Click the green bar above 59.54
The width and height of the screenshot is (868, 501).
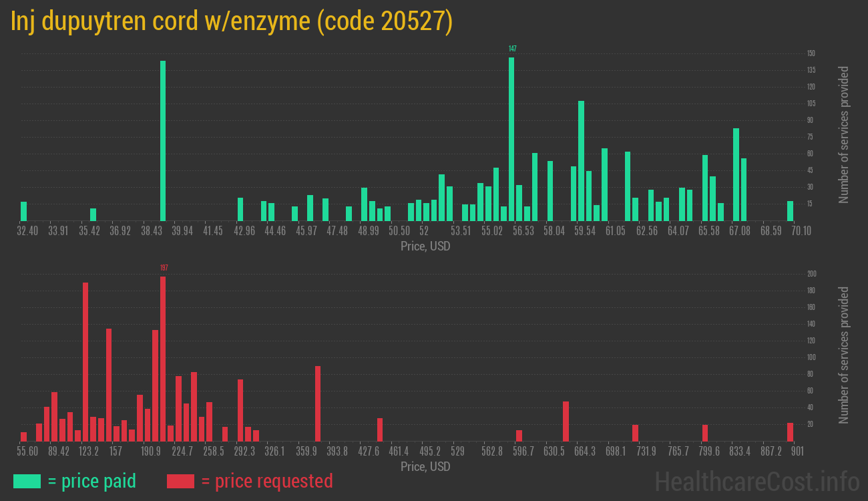click(x=581, y=160)
